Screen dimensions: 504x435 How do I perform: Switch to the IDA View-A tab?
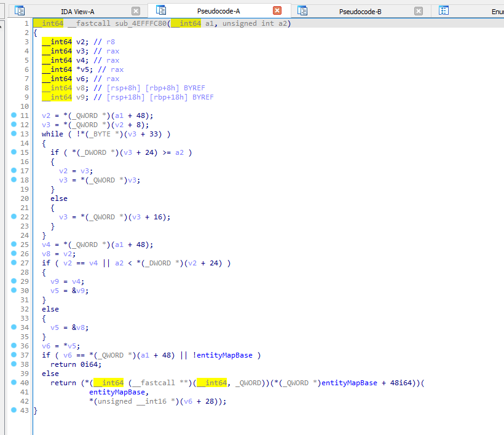(x=77, y=11)
